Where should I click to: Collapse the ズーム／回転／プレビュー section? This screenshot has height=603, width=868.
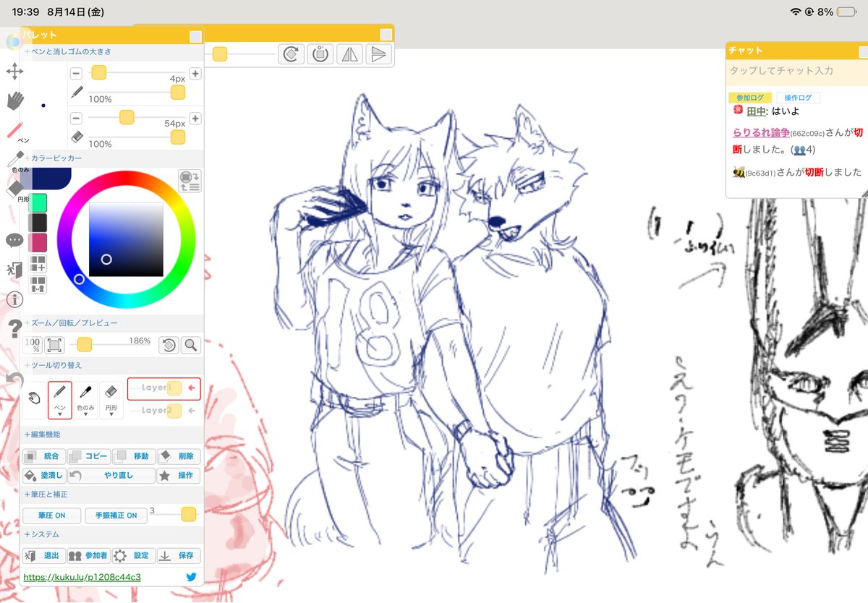(x=71, y=322)
